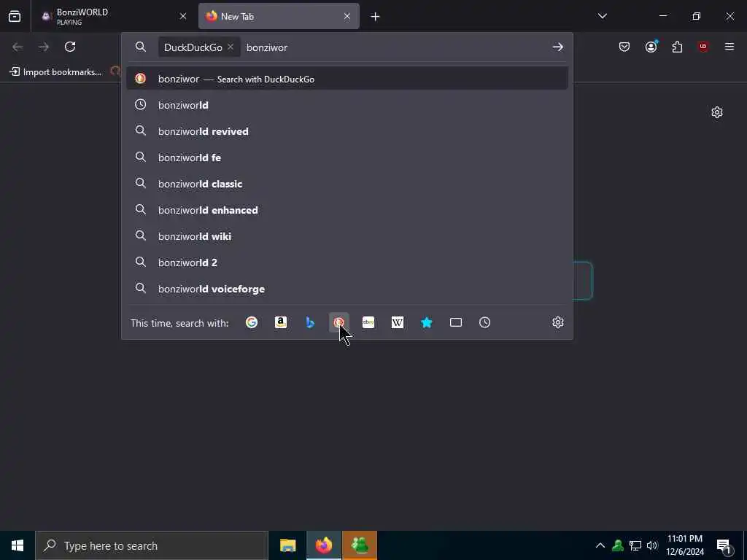Click the address bar text 'bonziwor'
The image size is (747, 560).
[x=267, y=47]
